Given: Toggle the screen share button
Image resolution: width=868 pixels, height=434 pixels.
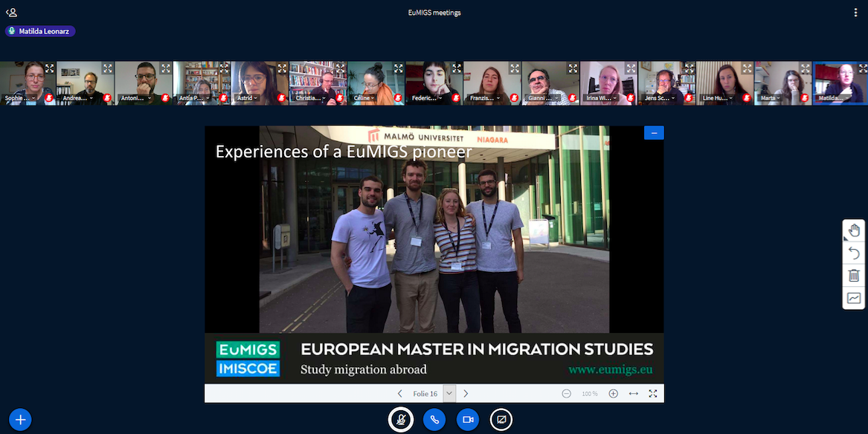Looking at the screenshot, I should (501, 420).
